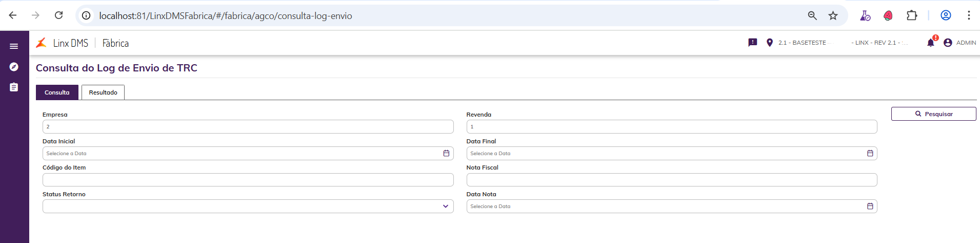Image resolution: width=980 pixels, height=243 pixels.
Task: Open the notifications bell
Action: (x=931, y=43)
